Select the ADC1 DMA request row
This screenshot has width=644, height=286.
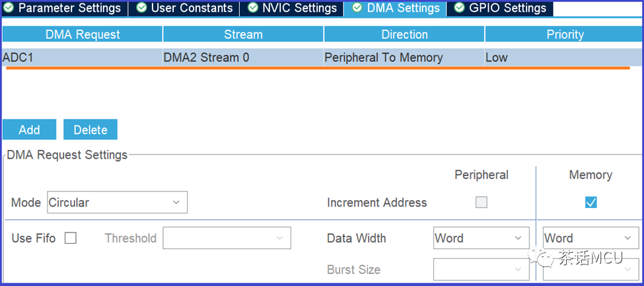point(322,57)
